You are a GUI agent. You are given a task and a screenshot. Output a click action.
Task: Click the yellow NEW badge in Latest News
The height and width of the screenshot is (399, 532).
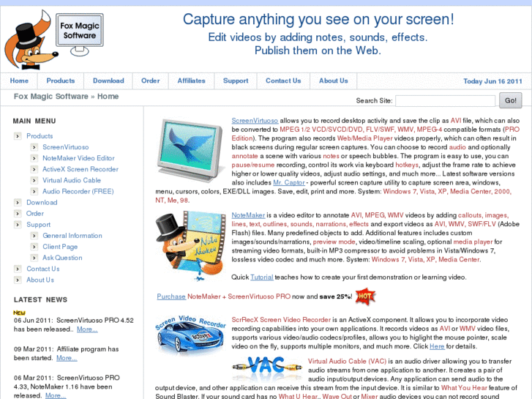pos(19,313)
